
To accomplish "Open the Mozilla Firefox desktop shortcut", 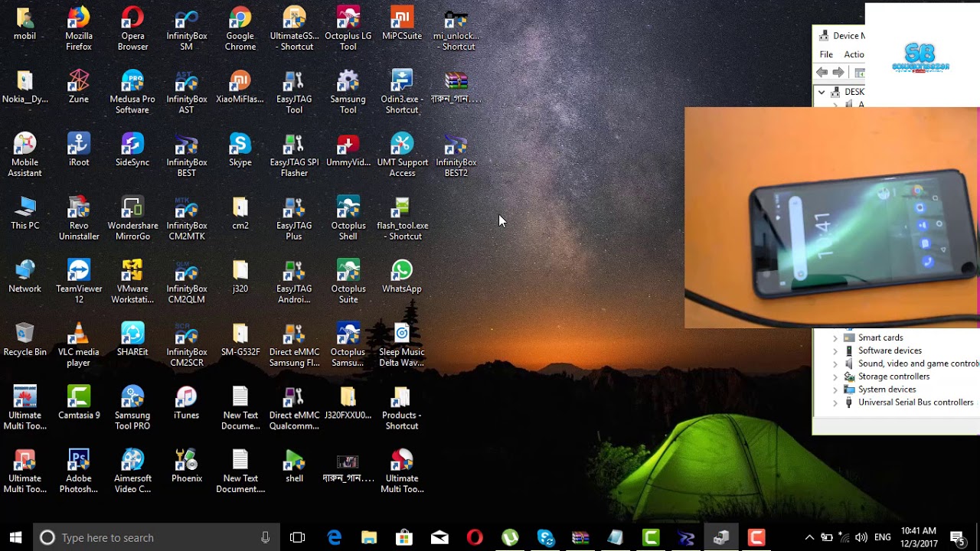I will click(79, 29).
